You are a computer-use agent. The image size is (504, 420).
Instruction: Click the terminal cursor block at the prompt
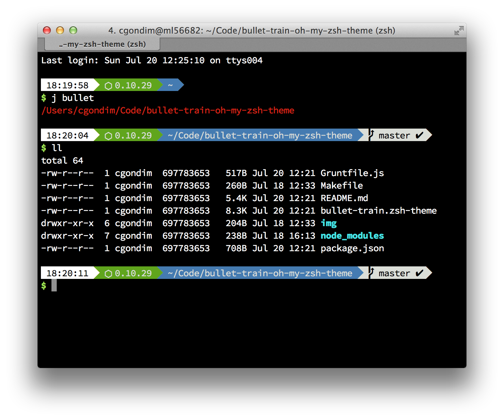(54, 285)
